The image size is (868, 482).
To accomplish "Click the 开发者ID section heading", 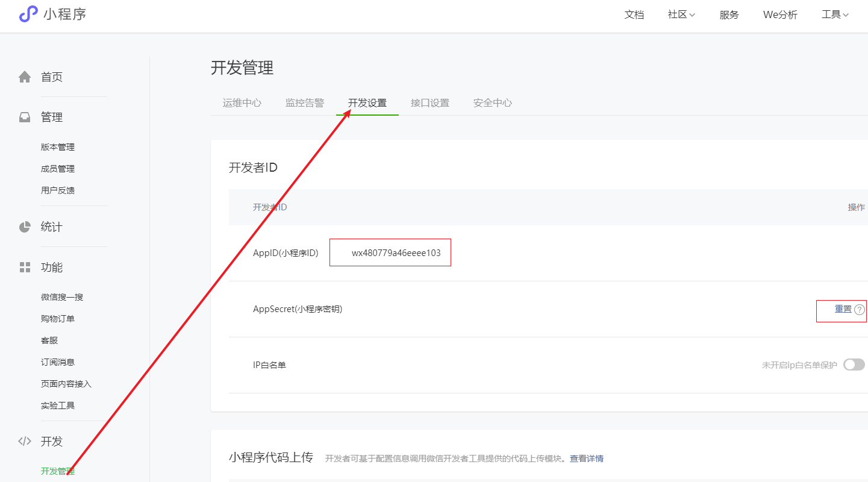I will (253, 167).
